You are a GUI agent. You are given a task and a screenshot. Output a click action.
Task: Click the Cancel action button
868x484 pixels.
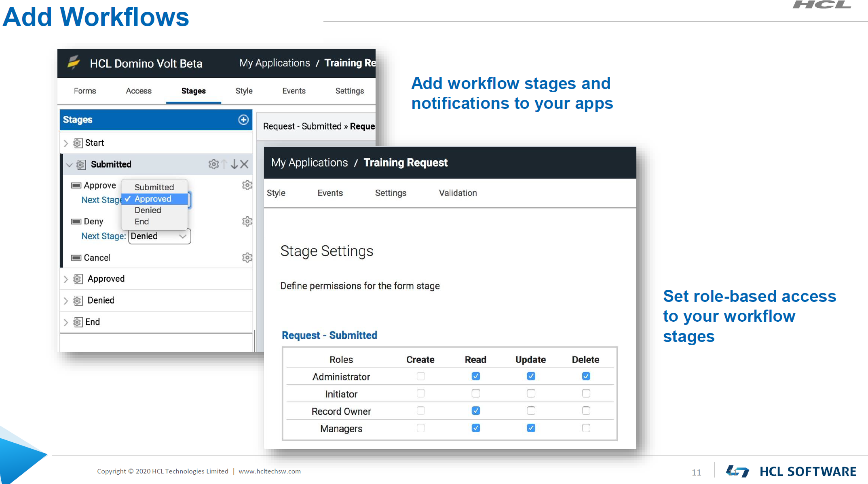[x=97, y=257]
